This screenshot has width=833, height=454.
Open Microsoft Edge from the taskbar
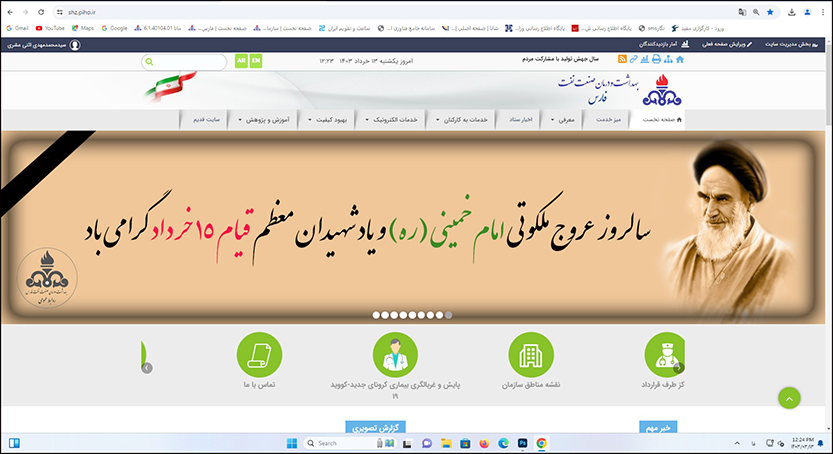(503, 443)
